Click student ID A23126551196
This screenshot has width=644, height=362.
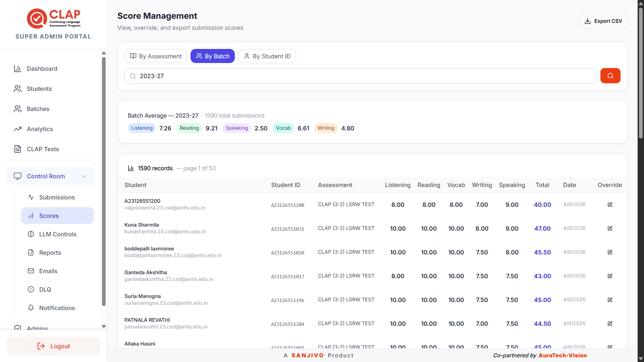[x=287, y=300]
